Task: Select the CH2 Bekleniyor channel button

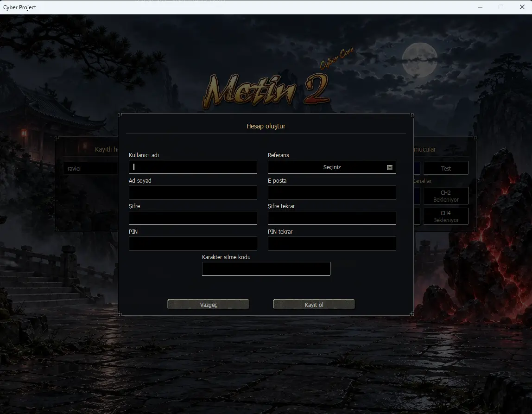Action: pos(446,196)
